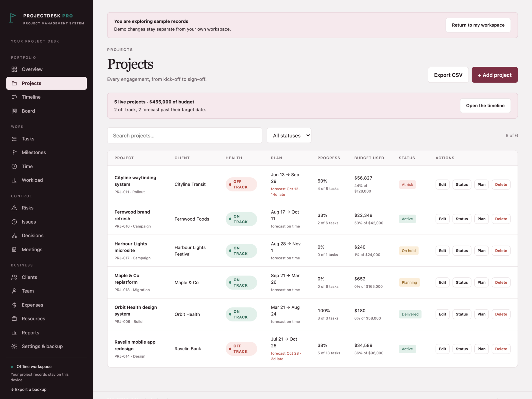Click the At risk status tag
The width and height of the screenshot is (532, 399).
(407, 185)
